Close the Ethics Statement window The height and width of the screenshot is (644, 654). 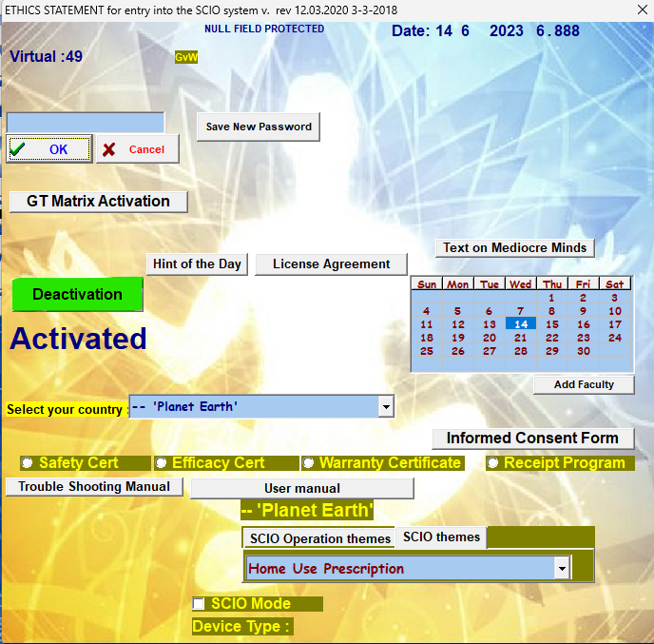pyautogui.click(x=643, y=10)
